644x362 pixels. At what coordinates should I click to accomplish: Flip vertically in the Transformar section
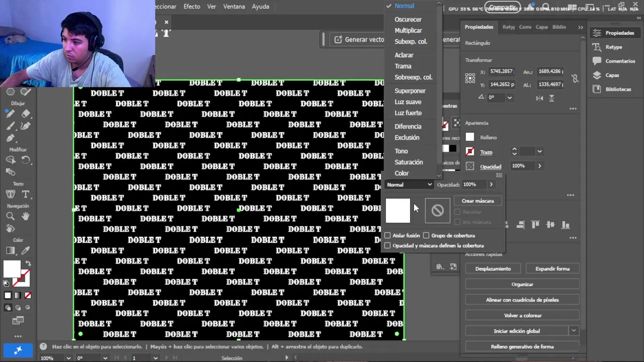[x=551, y=98]
